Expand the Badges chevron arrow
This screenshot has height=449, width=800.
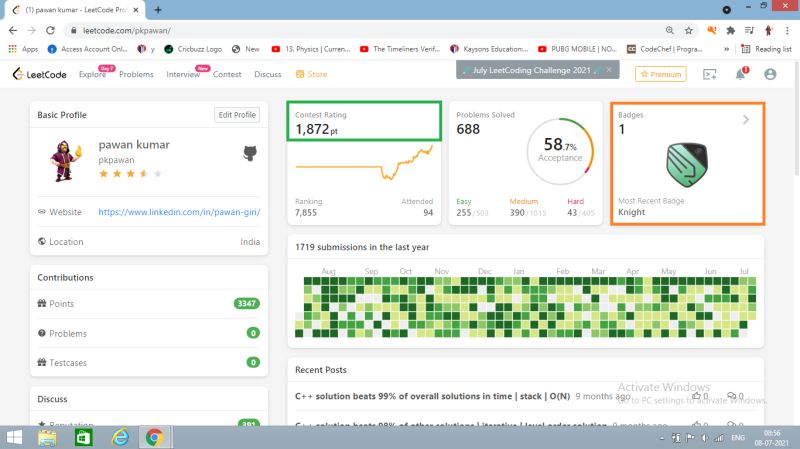745,119
